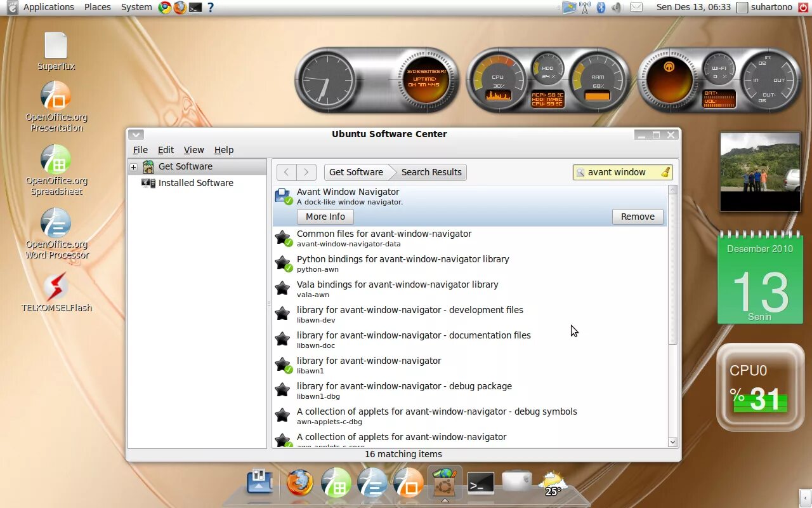The image size is (812, 508).
Task: Launch word processor from the dock
Action: tap(372, 483)
